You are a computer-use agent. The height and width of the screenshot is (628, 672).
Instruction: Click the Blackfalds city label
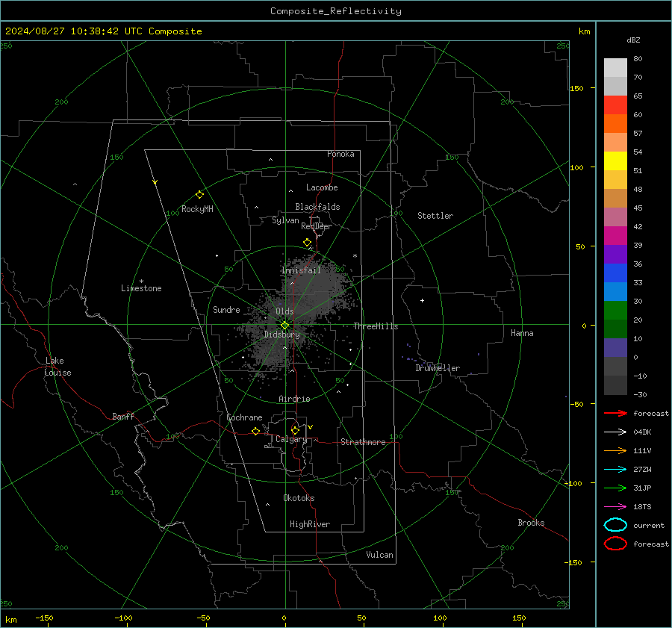(x=317, y=207)
